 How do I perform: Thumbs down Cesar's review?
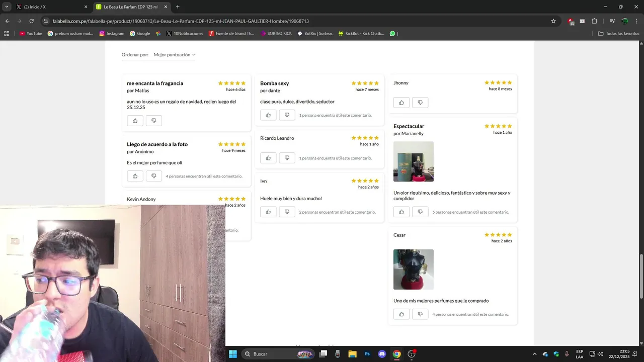pos(420,314)
